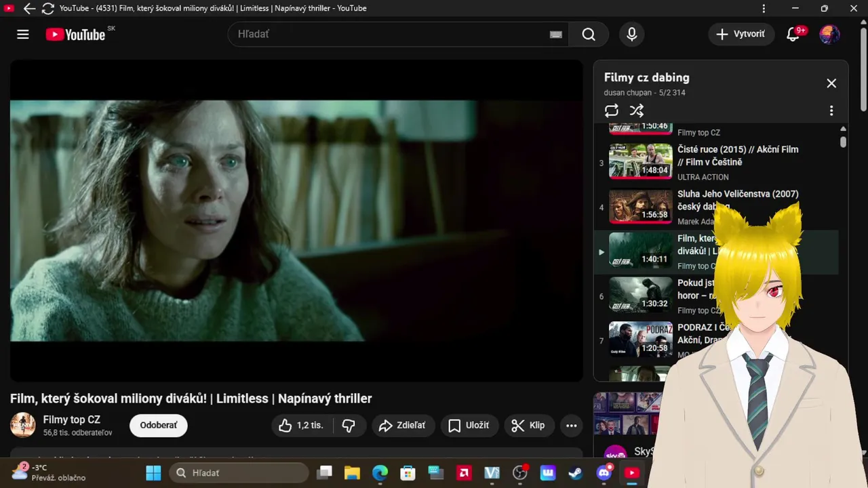Image resolution: width=868 pixels, height=488 pixels.
Task: Open the YouTube hamburger guide menu
Action: click(23, 35)
